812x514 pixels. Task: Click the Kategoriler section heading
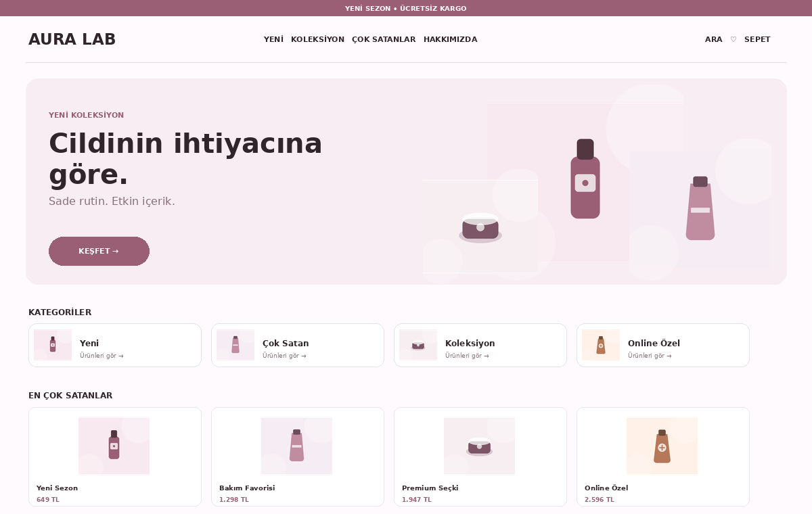point(60,312)
